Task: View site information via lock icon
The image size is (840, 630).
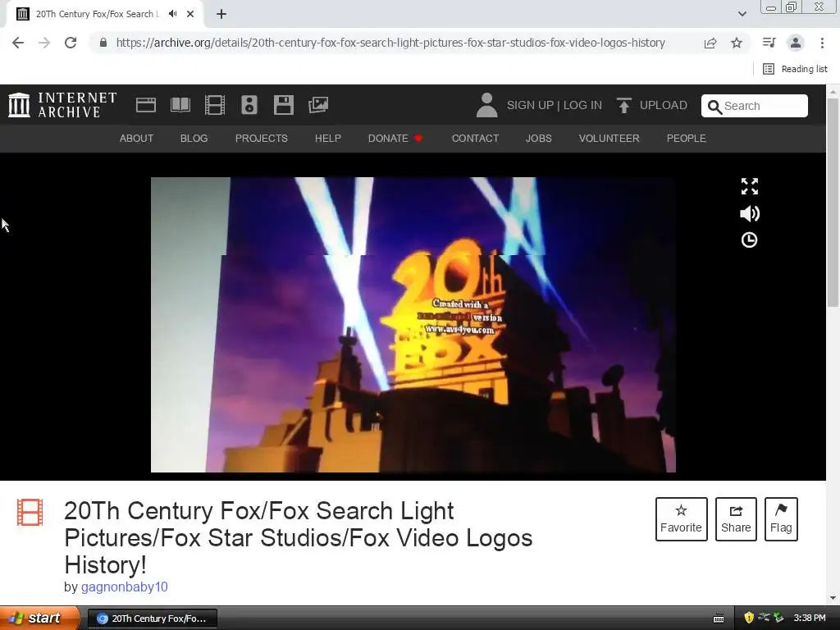Action: pos(103,43)
